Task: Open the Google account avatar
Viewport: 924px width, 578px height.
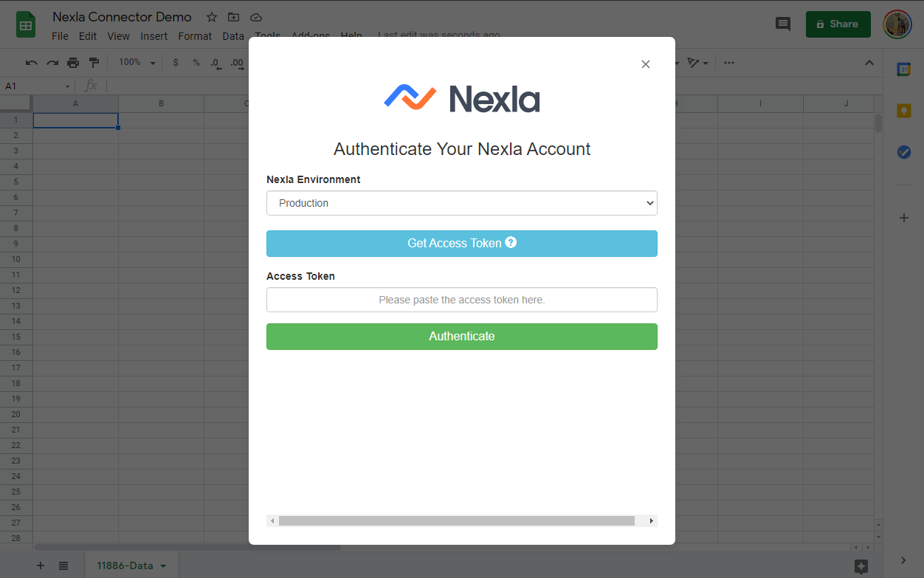Action: coord(897,24)
